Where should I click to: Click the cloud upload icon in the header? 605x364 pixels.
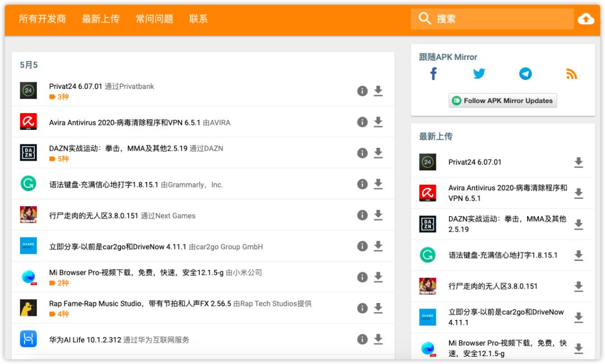(x=586, y=18)
